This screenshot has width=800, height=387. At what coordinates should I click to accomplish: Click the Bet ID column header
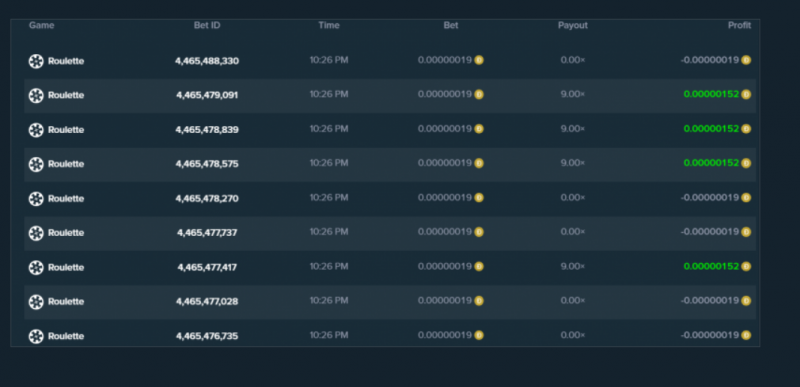(207, 25)
